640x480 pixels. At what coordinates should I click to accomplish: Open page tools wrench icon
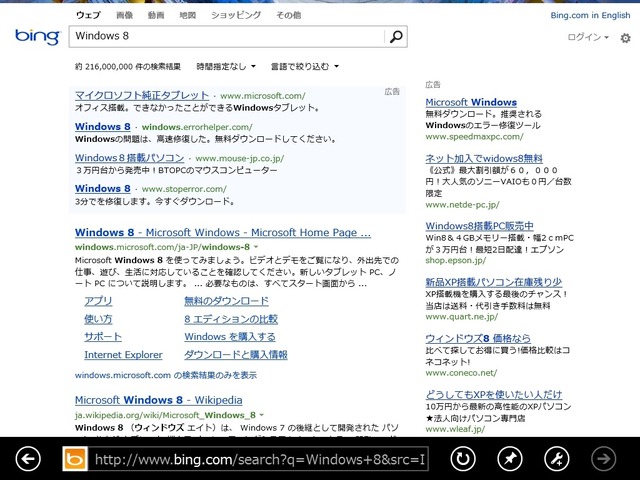point(557,459)
